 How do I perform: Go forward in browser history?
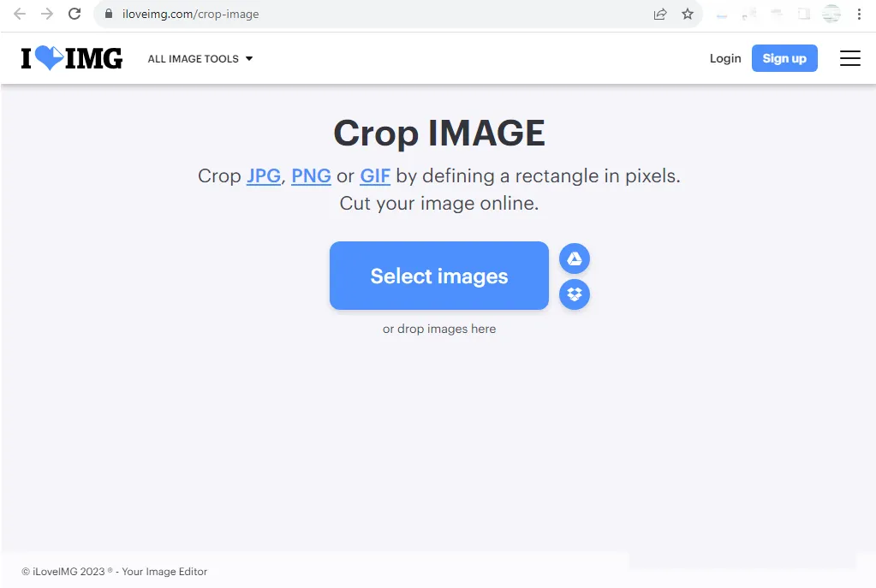47,14
